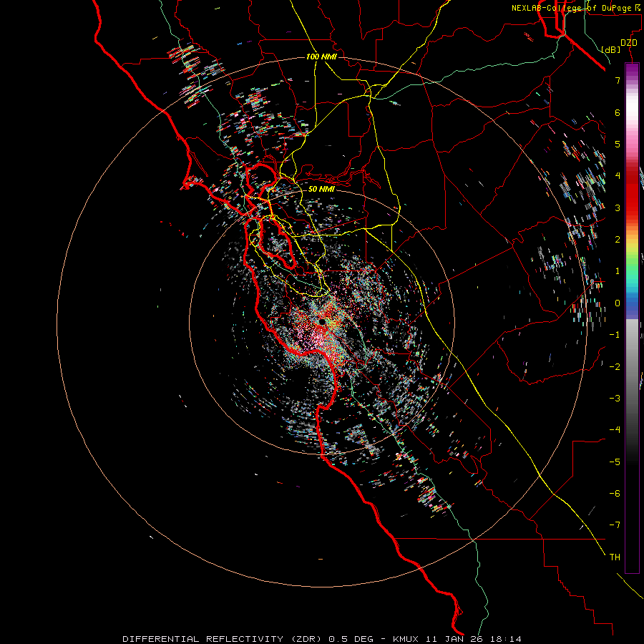This screenshot has height=644, width=644.
Task: Select the 7 dB scale value
Action: click(x=618, y=80)
